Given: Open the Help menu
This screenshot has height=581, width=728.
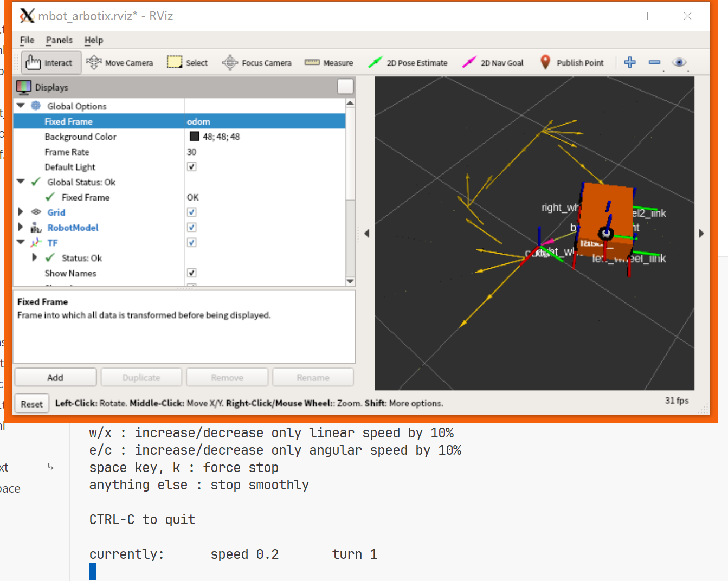Looking at the screenshot, I should 94,40.
